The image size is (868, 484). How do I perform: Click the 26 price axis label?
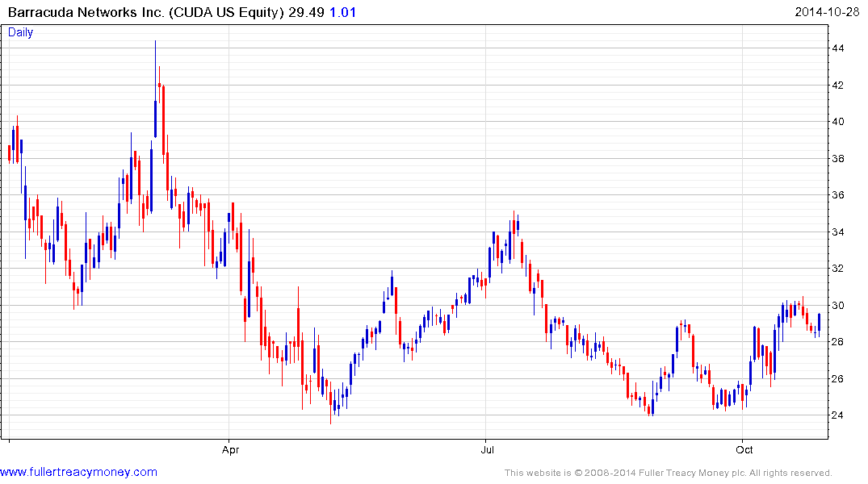(x=838, y=379)
